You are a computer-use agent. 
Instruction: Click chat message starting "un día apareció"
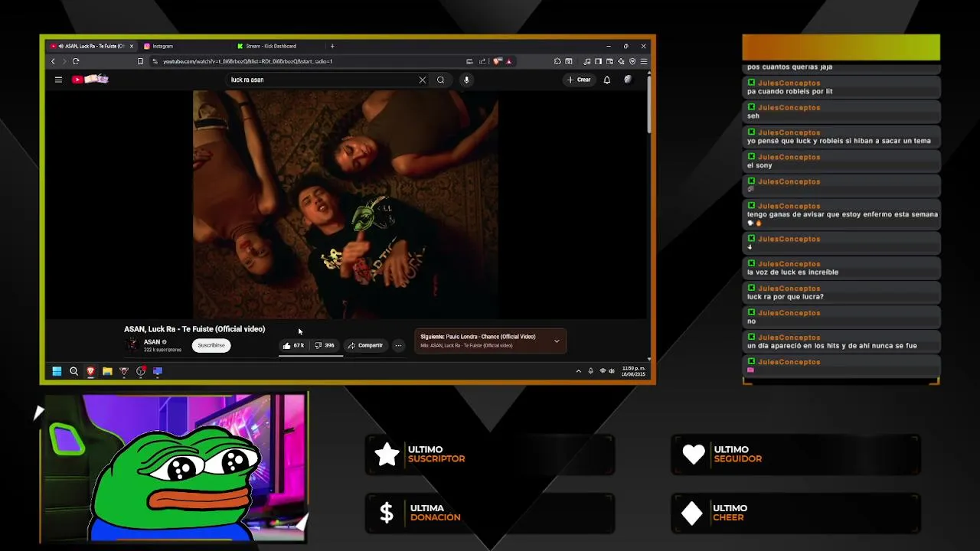point(831,345)
